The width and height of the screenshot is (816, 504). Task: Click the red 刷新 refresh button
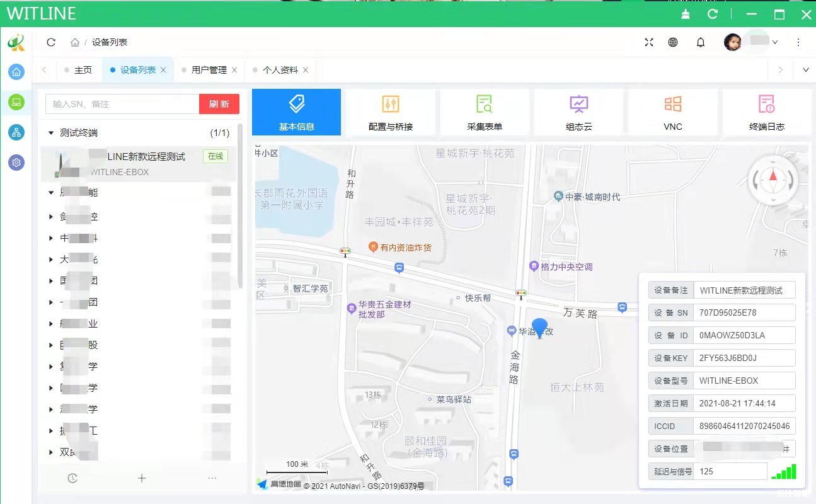tap(219, 104)
